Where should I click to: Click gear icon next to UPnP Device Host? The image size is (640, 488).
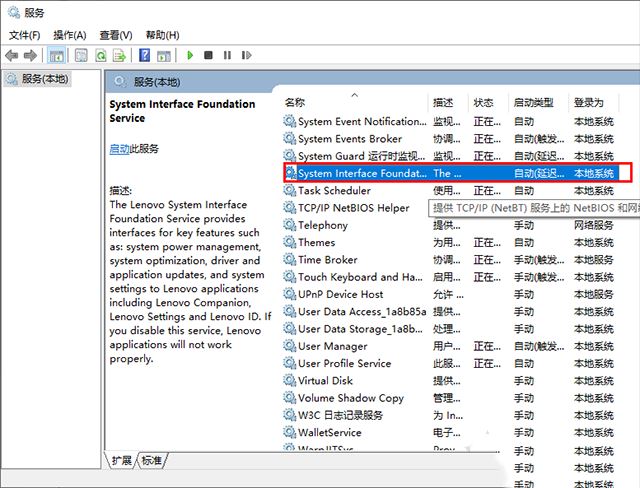tap(289, 294)
